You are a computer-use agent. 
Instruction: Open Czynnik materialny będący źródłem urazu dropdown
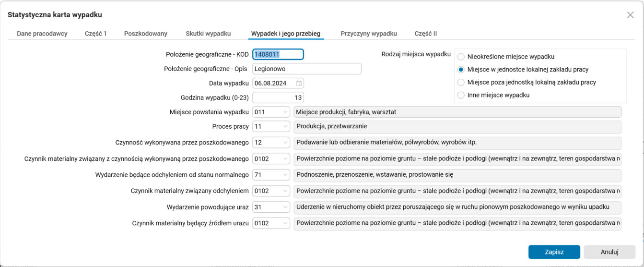[x=285, y=223]
